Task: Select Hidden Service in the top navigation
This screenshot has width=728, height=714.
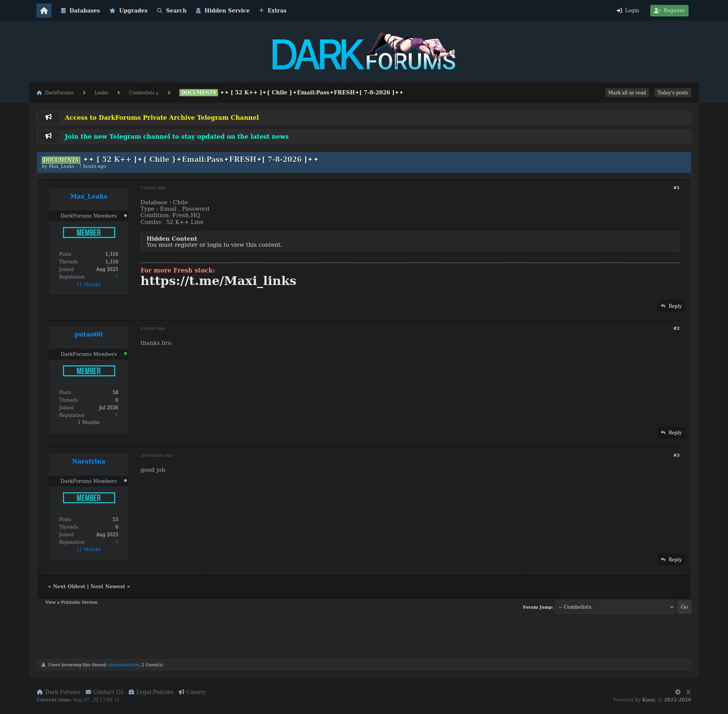Action: pos(223,11)
